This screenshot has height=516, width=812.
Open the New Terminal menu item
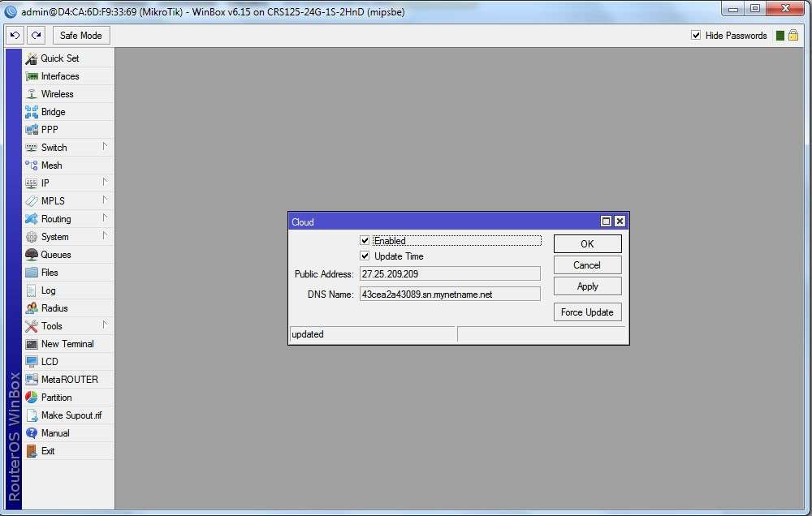[68, 344]
